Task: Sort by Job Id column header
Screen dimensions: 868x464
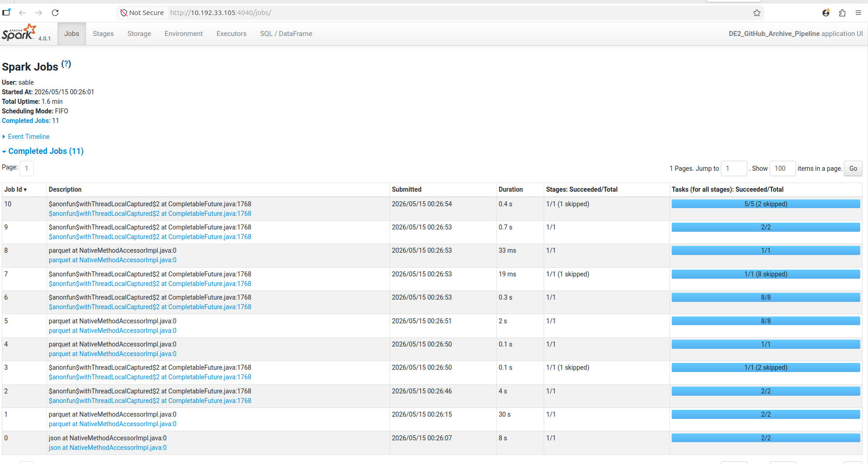Action: (15, 189)
